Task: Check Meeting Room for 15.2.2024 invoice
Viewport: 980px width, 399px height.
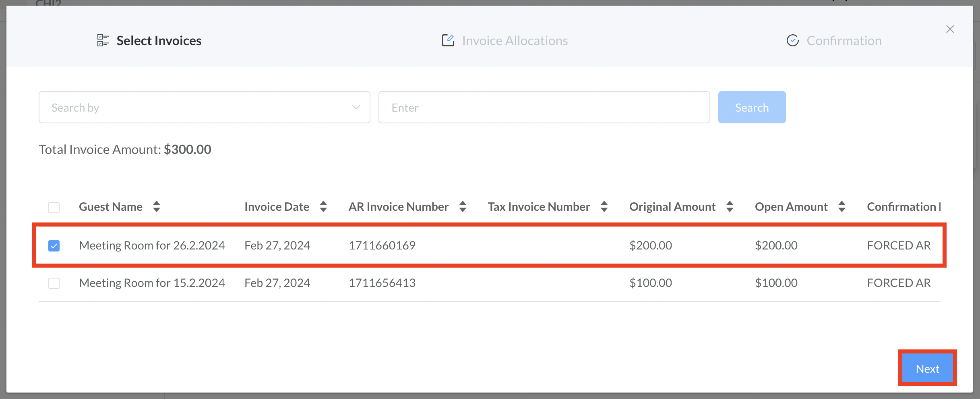Action: pos(54,283)
